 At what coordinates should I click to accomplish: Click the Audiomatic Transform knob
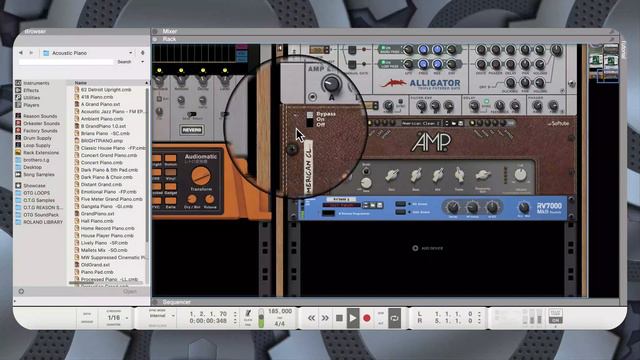(201, 176)
